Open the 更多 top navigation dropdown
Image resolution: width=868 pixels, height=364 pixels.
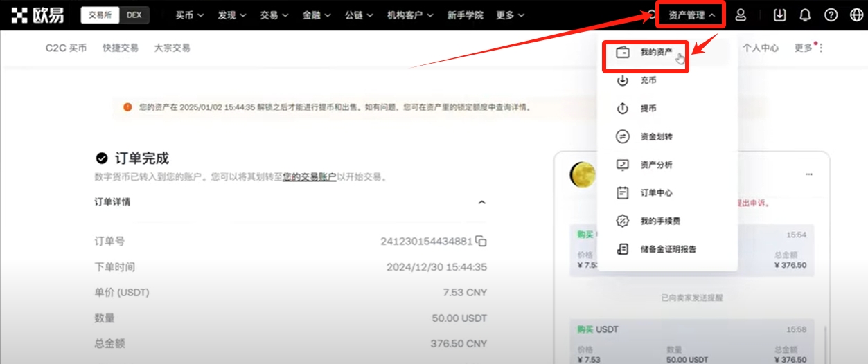click(x=510, y=15)
